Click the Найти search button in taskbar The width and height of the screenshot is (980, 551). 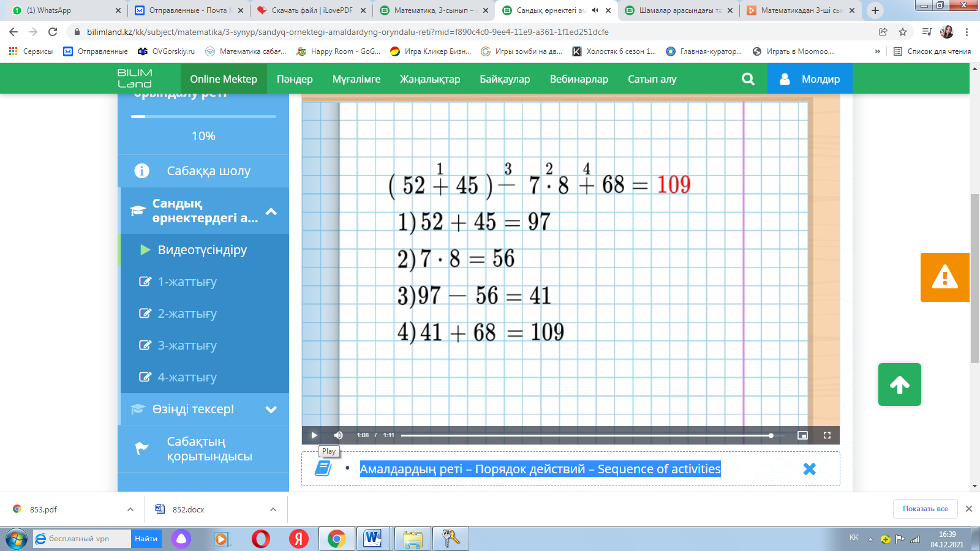click(146, 539)
